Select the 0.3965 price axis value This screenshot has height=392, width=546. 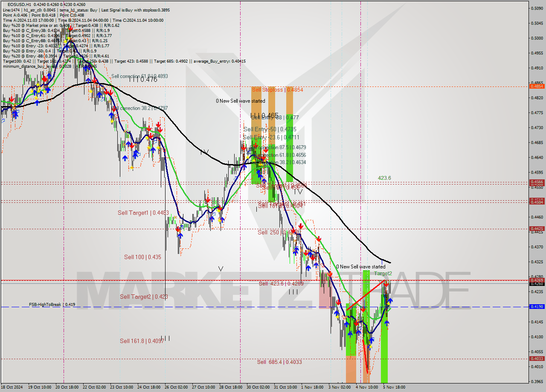pos(537,381)
